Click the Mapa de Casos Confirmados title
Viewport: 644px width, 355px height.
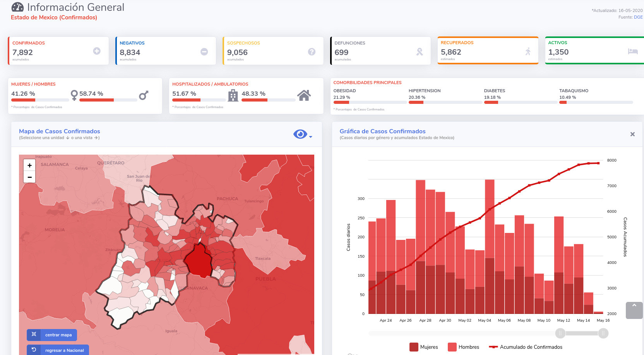[60, 131]
